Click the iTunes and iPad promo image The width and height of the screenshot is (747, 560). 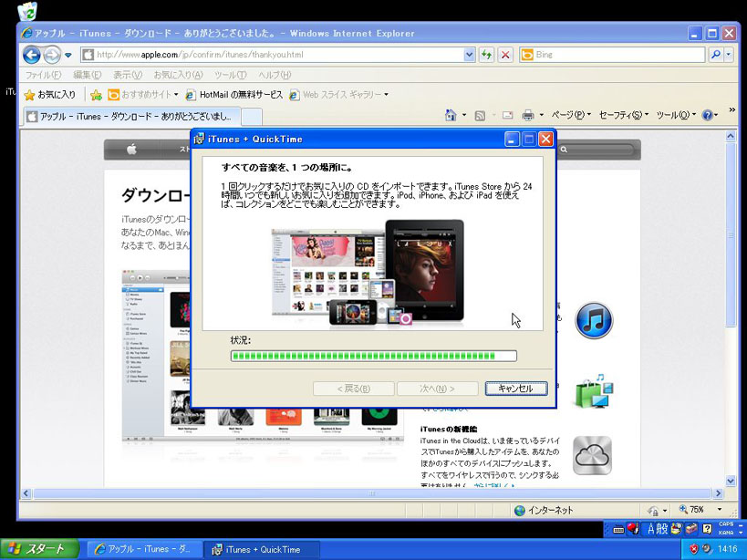pyautogui.click(x=368, y=274)
